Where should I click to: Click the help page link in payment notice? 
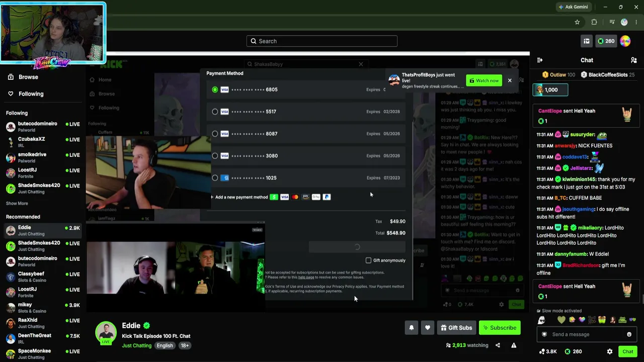pyautogui.click(x=306, y=278)
